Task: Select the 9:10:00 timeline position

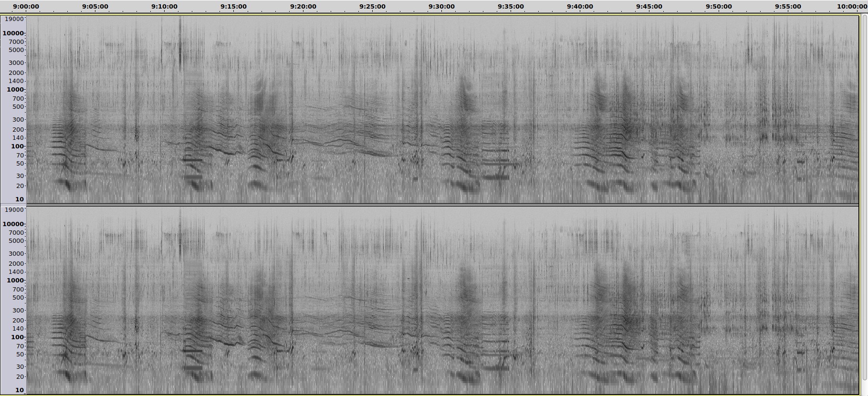Action: point(165,7)
